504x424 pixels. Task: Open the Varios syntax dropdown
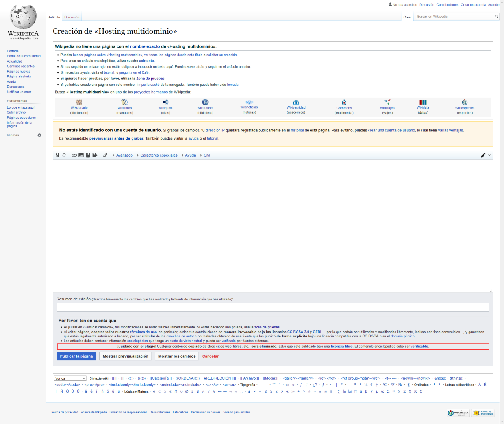click(x=70, y=378)
